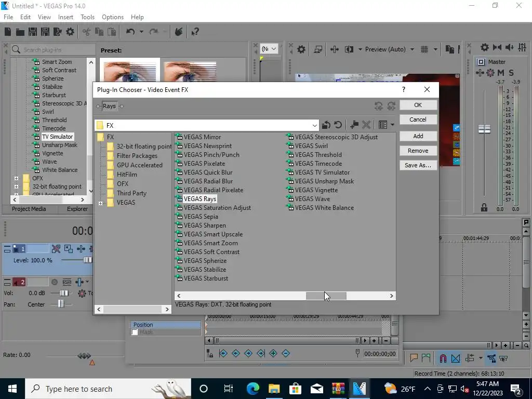Go to next keyframe button

coord(248,353)
